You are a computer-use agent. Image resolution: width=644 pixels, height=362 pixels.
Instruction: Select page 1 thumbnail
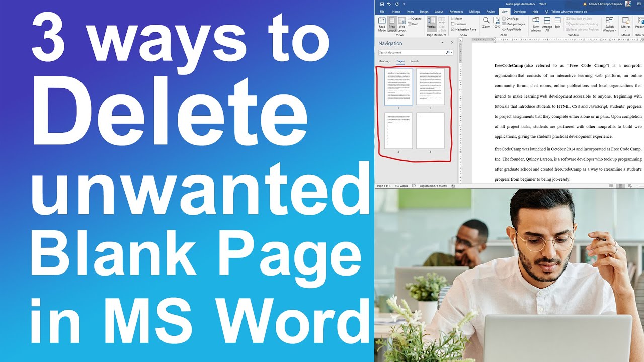[398, 86]
